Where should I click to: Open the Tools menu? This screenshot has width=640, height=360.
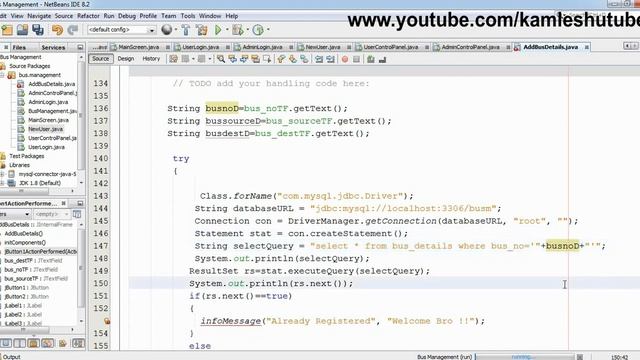(188, 16)
